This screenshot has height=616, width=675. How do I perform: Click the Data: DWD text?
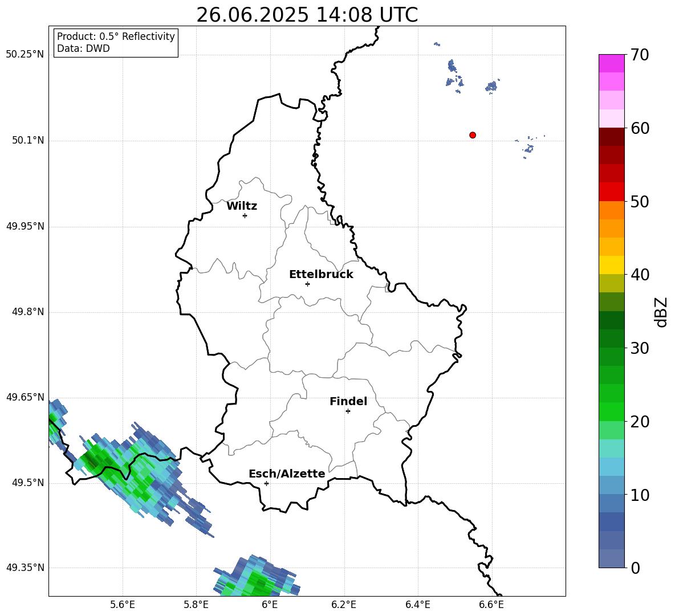coord(83,48)
